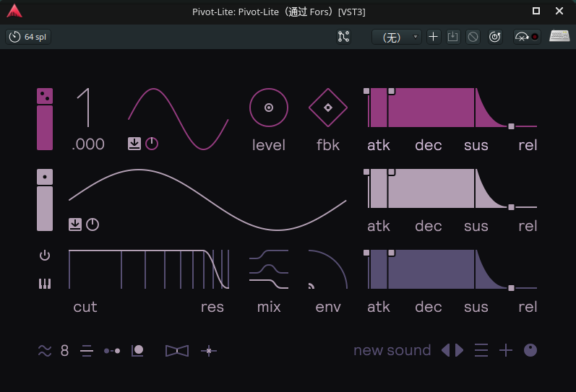Screen dimensions: 576x392
Task: Load a waveform with operator two's download icon
Action: pos(75,225)
